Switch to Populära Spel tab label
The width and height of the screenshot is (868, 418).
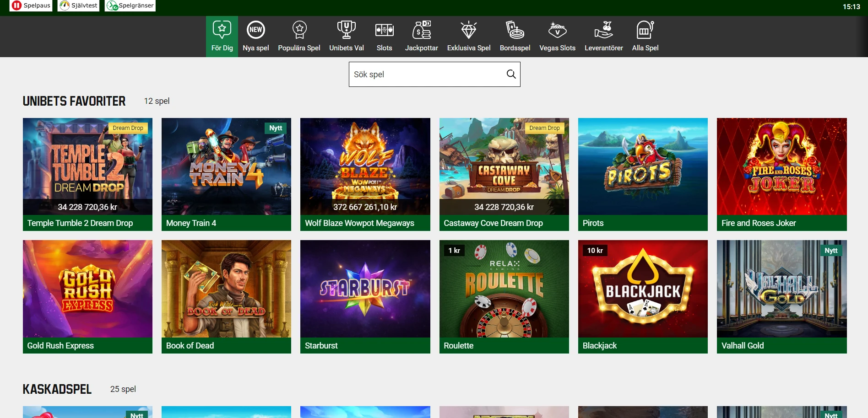299,48
